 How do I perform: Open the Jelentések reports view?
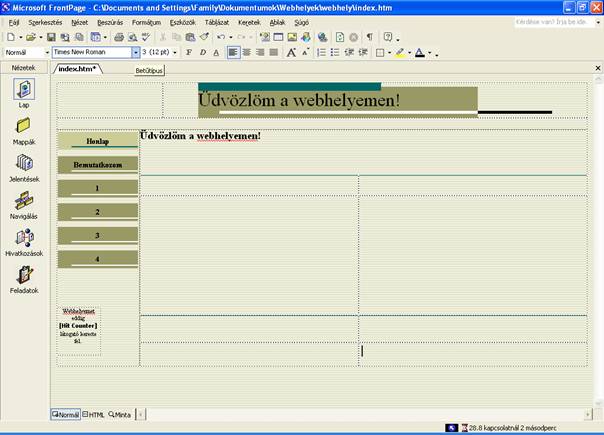(23, 164)
